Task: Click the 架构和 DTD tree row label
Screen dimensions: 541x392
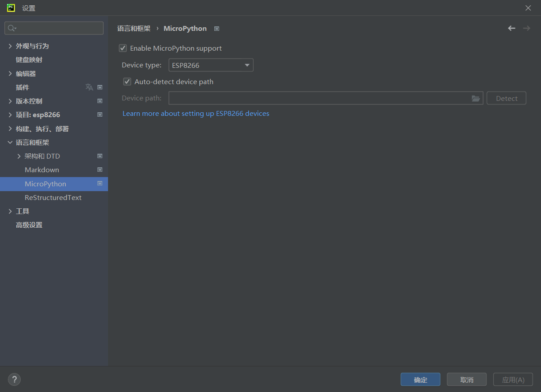Action: tap(42, 156)
